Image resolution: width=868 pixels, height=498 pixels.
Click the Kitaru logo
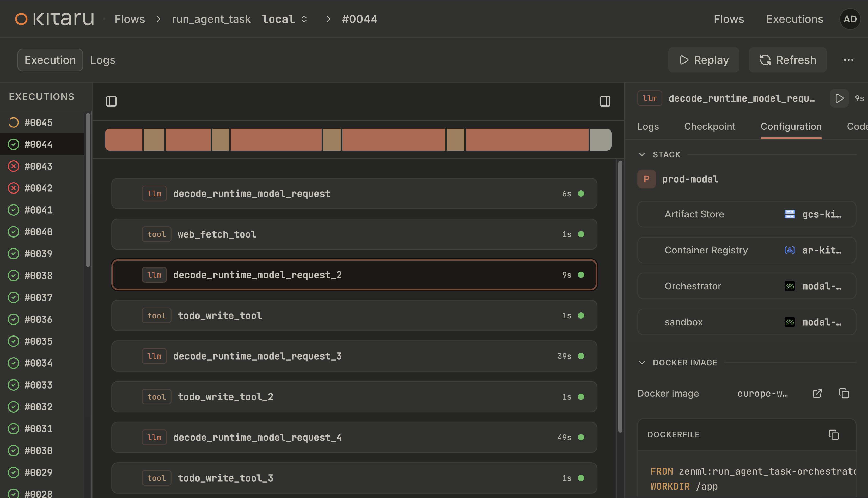pyautogui.click(x=55, y=19)
